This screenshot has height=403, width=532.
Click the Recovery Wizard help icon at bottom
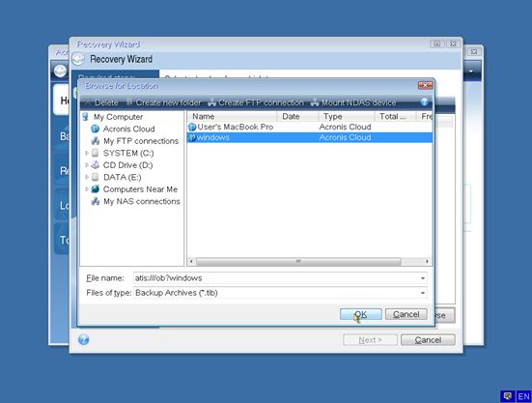(83, 339)
